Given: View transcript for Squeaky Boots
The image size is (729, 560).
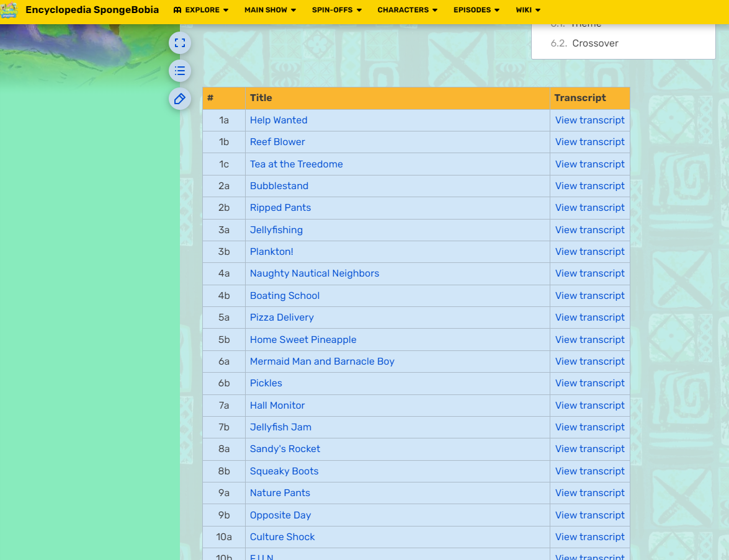Looking at the screenshot, I should 589,471.
